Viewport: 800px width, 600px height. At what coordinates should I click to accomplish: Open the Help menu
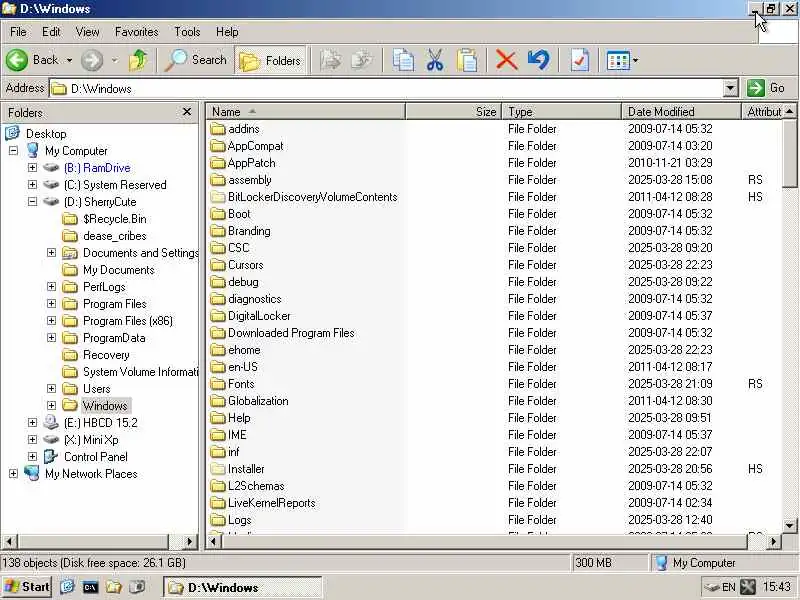tap(227, 32)
